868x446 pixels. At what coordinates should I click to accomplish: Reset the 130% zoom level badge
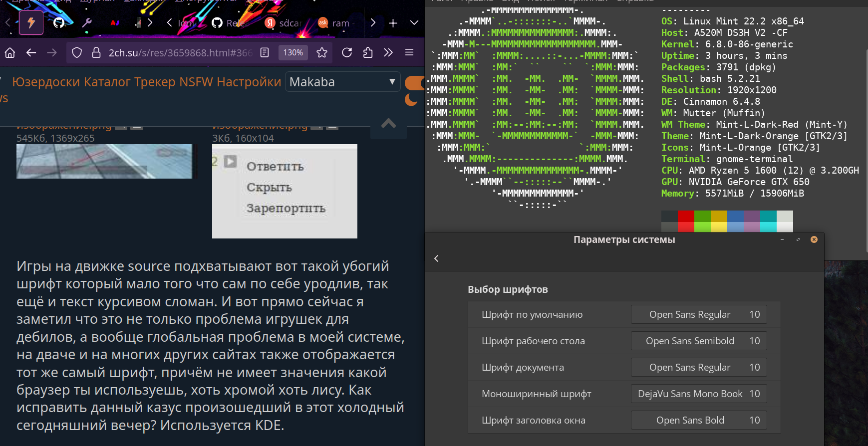point(293,52)
